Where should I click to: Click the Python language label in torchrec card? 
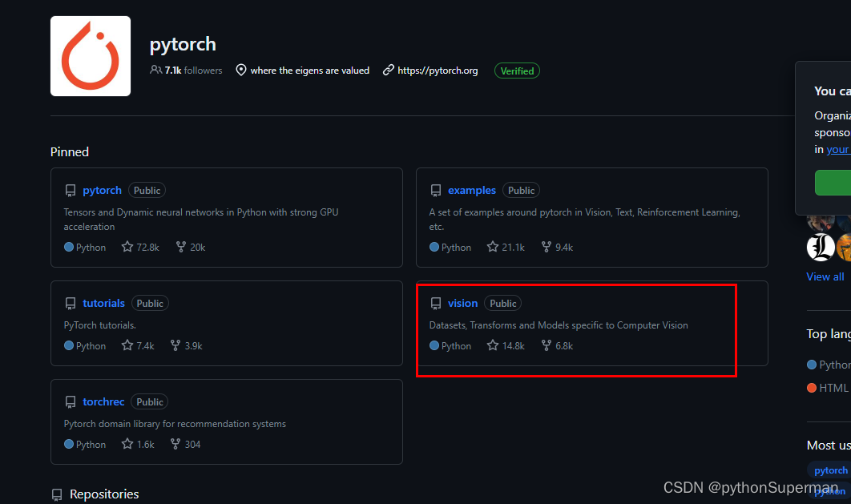[91, 445]
